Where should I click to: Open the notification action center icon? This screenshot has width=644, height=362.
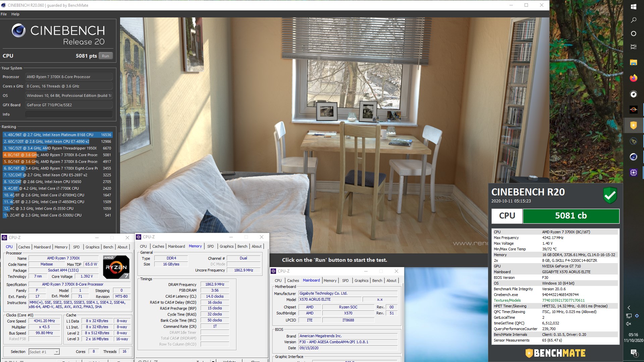pyautogui.click(x=633, y=352)
